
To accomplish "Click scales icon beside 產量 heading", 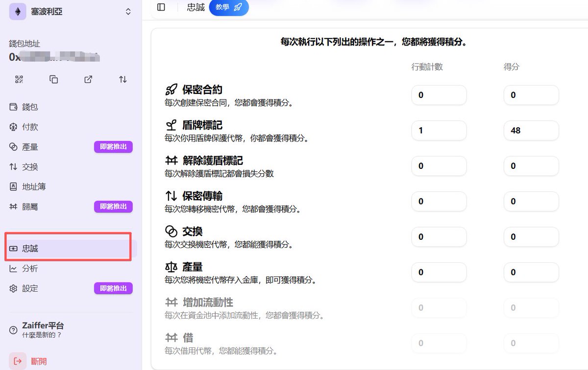I will coord(171,267).
